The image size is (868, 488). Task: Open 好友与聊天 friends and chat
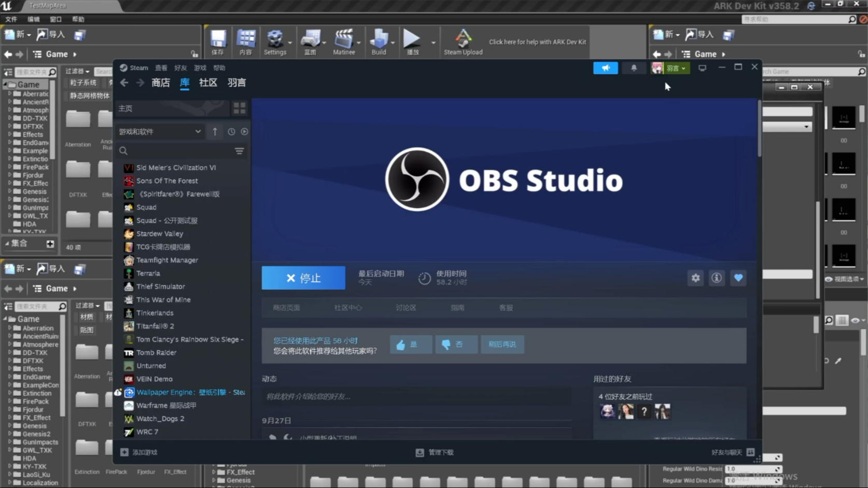(733, 452)
